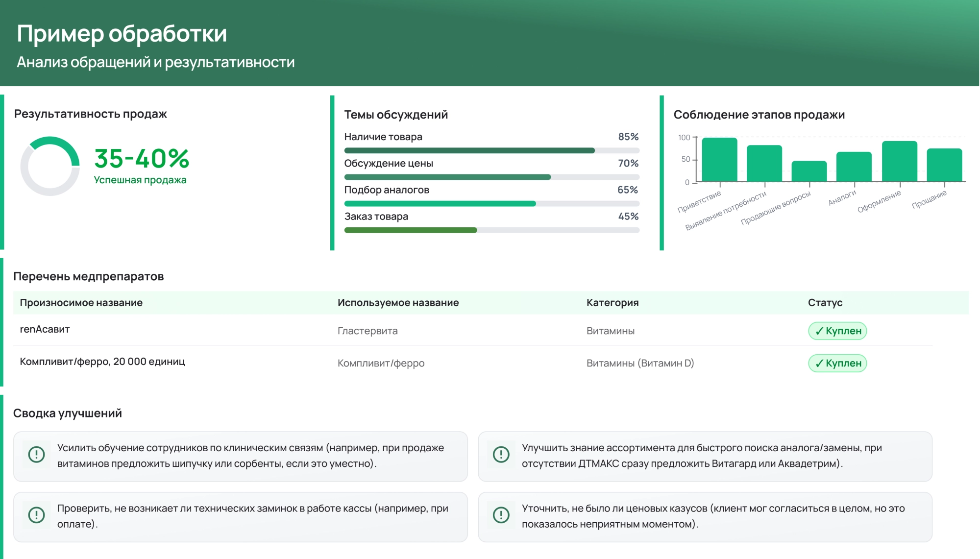This screenshot has width=980, height=559.
Task: Click the 'Обсуждение цены' progress bar
Action: (x=491, y=177)
